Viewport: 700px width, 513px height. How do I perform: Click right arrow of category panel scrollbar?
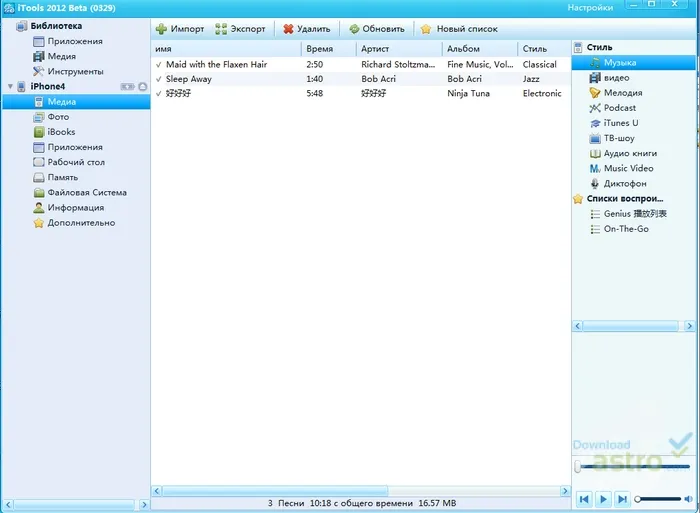pos(689,326)
